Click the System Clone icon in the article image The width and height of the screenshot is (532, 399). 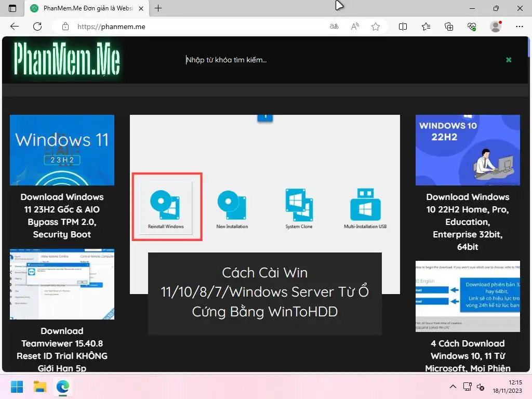click(299, 209)
